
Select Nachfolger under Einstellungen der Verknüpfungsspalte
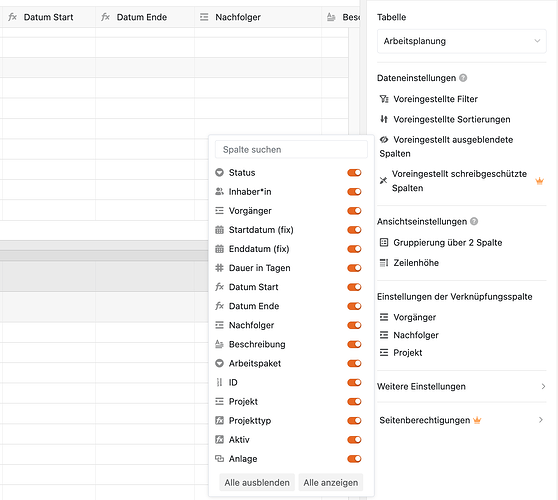click(416, 335)
